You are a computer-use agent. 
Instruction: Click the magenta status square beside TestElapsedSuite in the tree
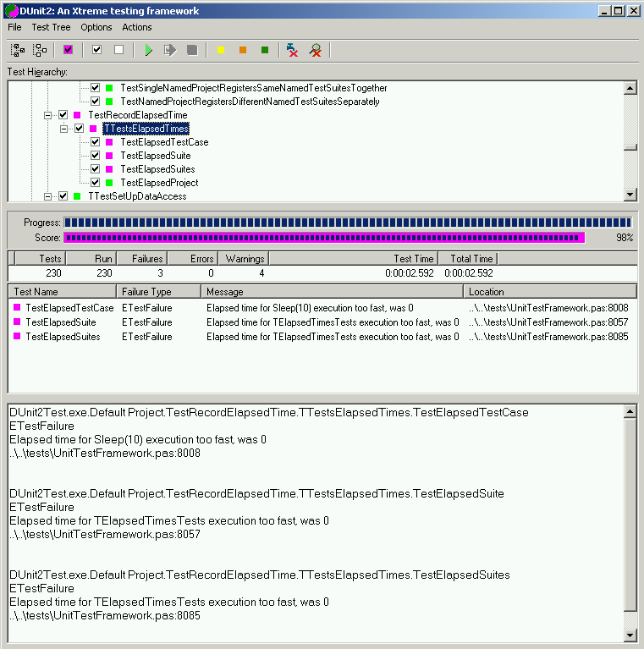coord(109,156)
